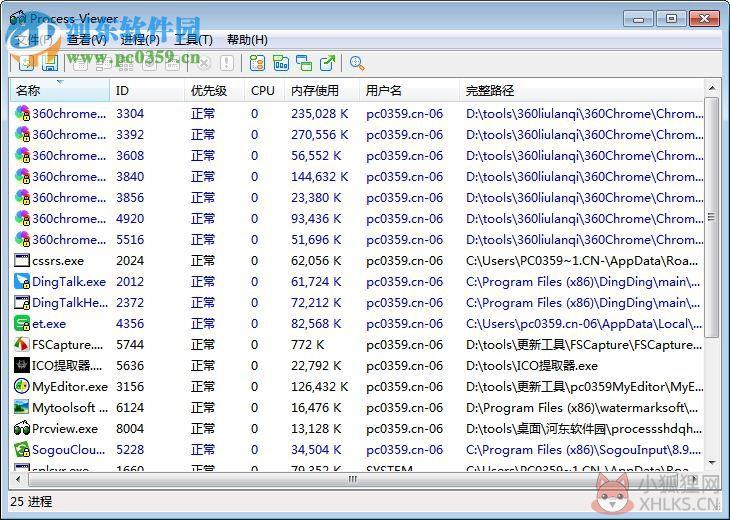
Task: Click the bar chart statistics toolbar icon
Action: [281, 62]
